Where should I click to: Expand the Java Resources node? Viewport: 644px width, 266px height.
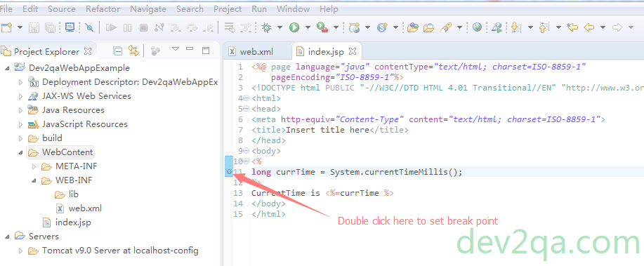(x=21, y=110)
